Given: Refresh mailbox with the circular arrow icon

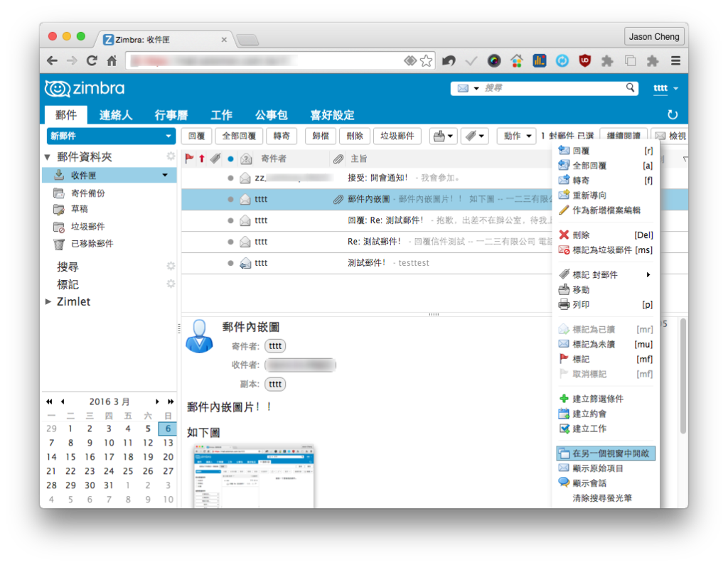Looking at the screenshot, I should click(x=672, y=114).
